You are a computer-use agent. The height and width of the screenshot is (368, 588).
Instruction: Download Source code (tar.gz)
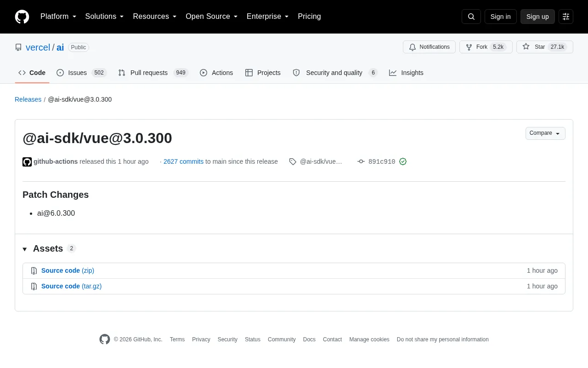[71, 287]
